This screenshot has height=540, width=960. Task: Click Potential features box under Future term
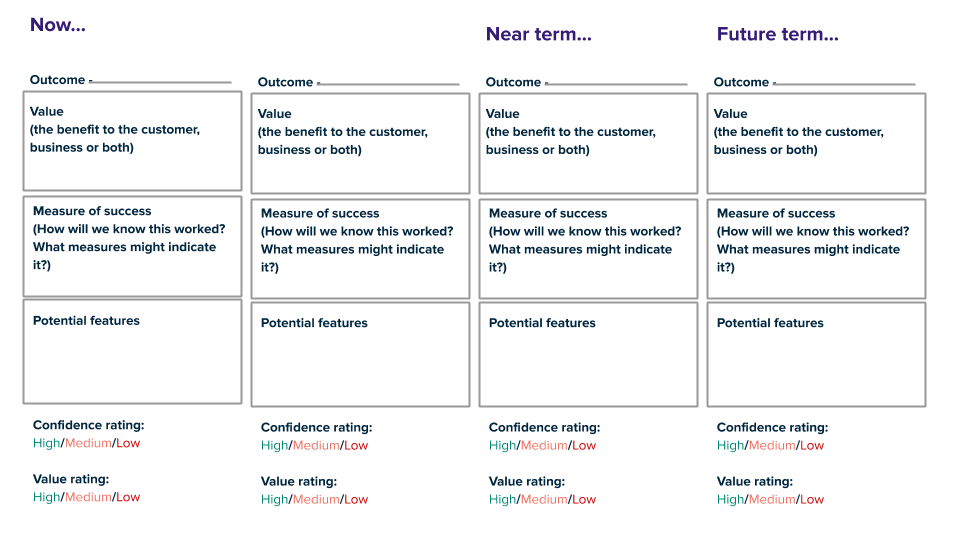pyautogui.click(x=816, y=353)
